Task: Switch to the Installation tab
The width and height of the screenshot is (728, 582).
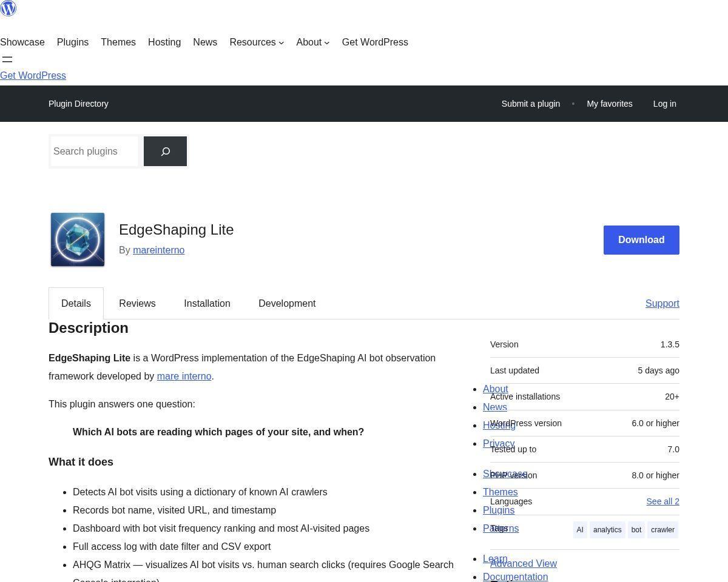Action: coord(207,304)
